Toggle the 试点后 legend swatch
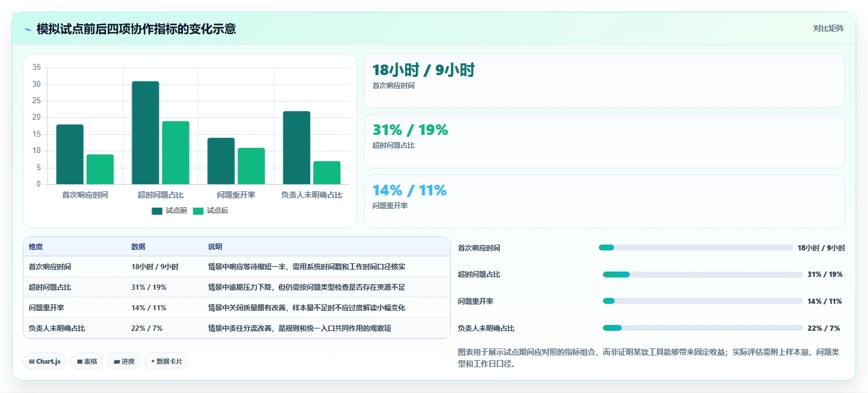The height and width of the screenshot is (393, 868). point(198,211)
